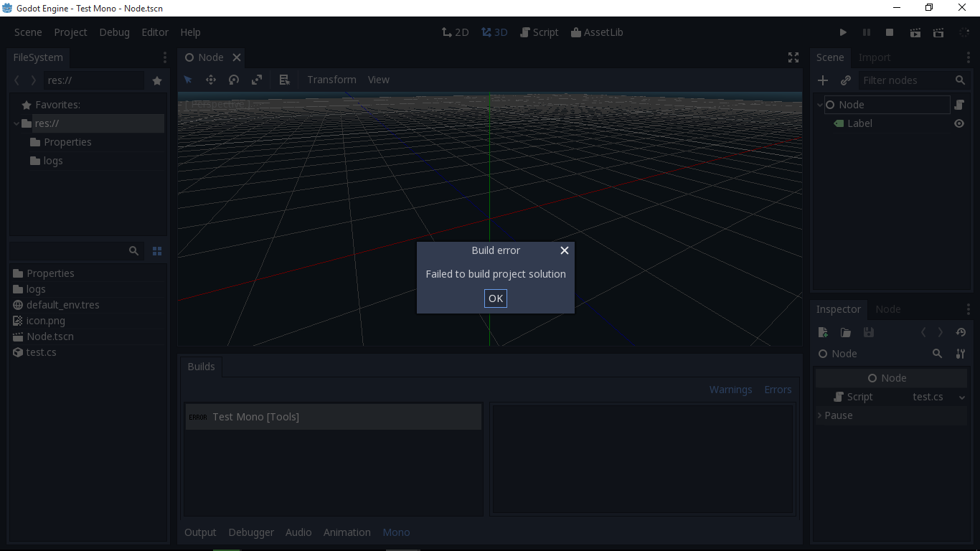Select the Rotate tool in the viewport toolbar

[x=234, y=80]
